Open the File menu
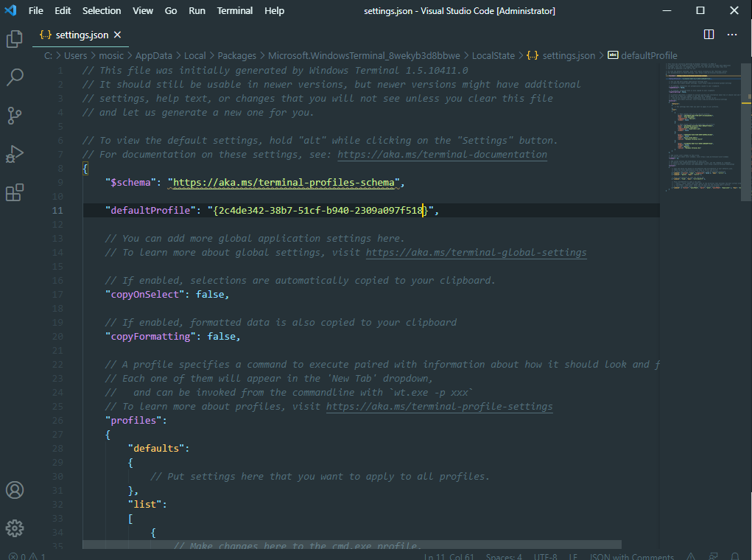Viewport: 752px width, 560px height. pyautogui.click(x=35, y=10)
